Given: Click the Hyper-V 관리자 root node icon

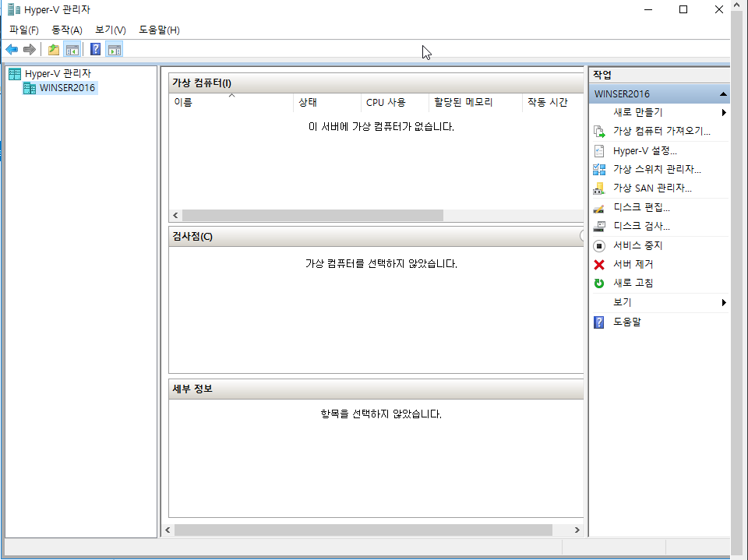Looking at the screenshot, I should tap(15, 73).
